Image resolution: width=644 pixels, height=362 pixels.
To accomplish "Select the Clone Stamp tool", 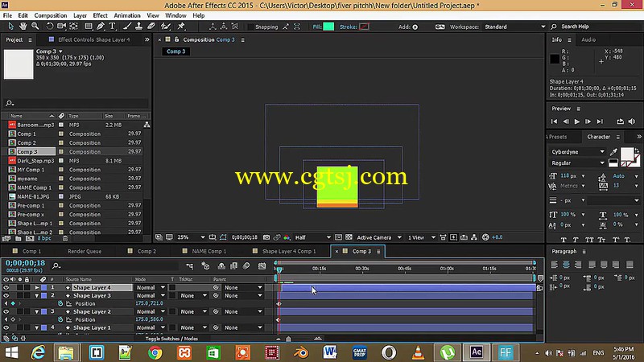I will coord(138,27).
